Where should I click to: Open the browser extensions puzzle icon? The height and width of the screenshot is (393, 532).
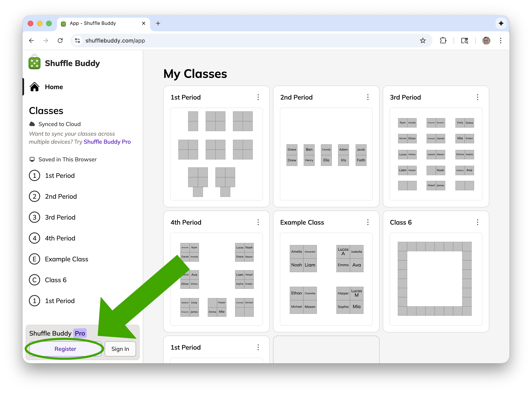tap(443, 41)
